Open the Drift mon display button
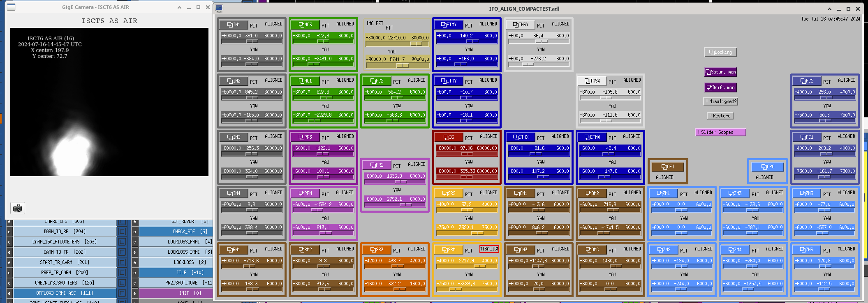The image size is (868, 303). [x=720, y=87]
